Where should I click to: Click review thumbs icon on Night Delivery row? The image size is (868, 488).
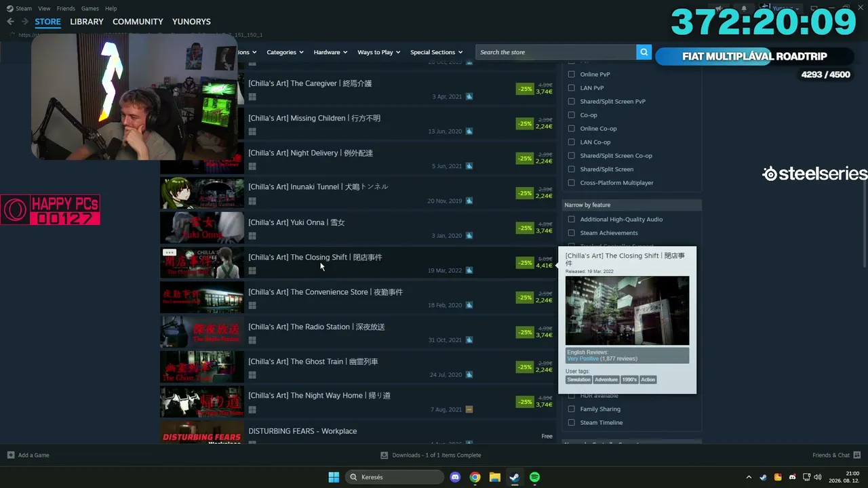469,166
